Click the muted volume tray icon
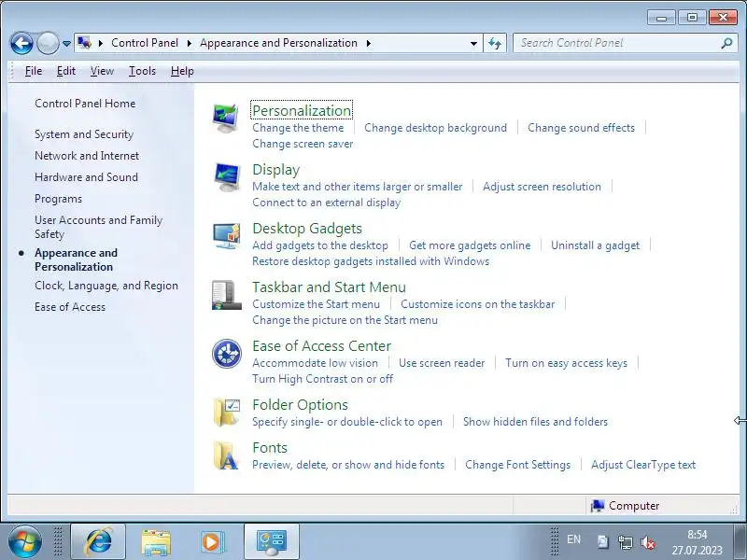 [x=647, y=542]
